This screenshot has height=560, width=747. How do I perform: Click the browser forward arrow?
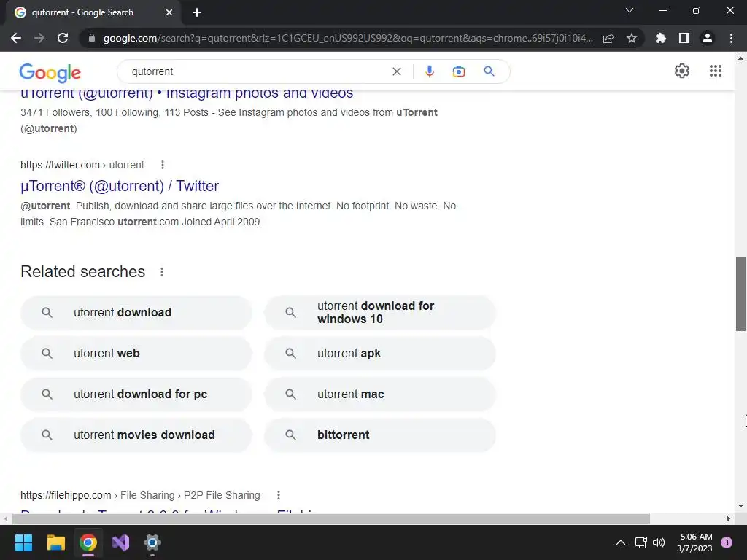[x=39, y=38]
